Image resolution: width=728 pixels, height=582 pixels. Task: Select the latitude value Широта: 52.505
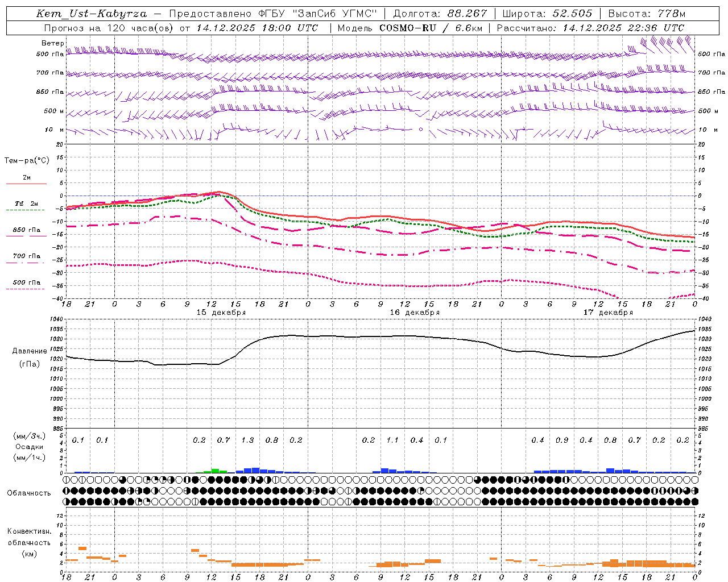point(547,14)
